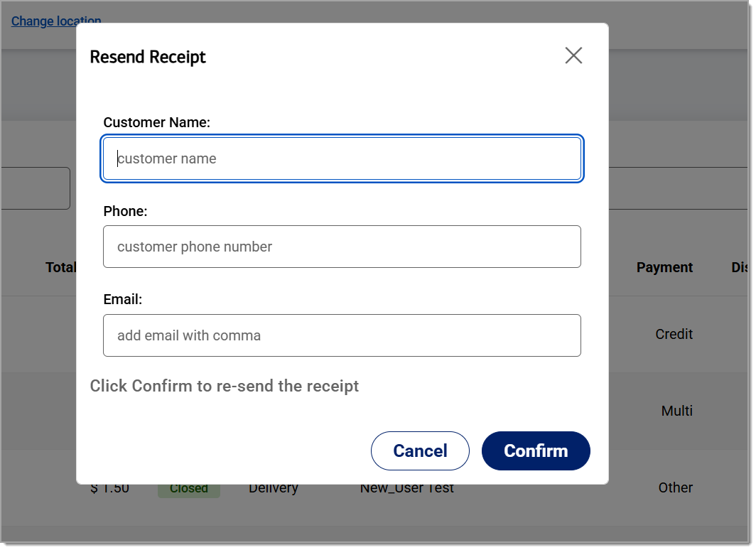This screenshot has width=756, height=550.
Task: Select the New_User Test customer row
Action: pyautogui.click(x=406, y=487)
